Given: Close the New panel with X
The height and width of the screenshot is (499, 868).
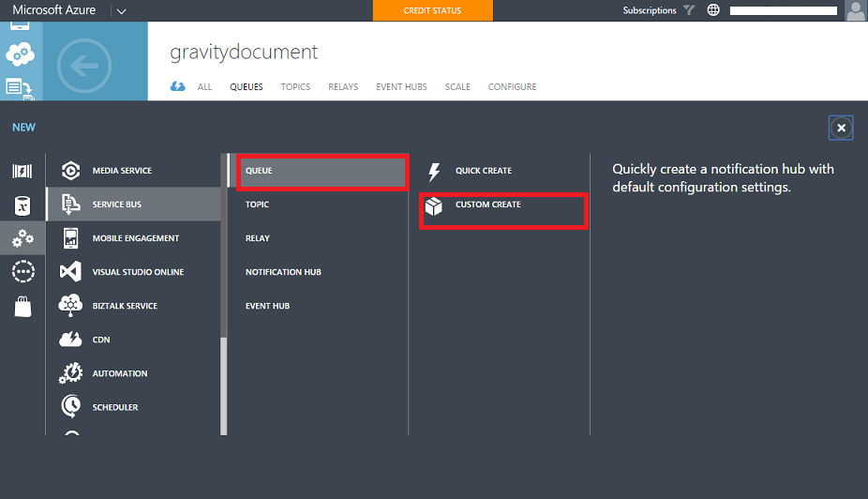Looking at the screenshot, I should (841, 128).
